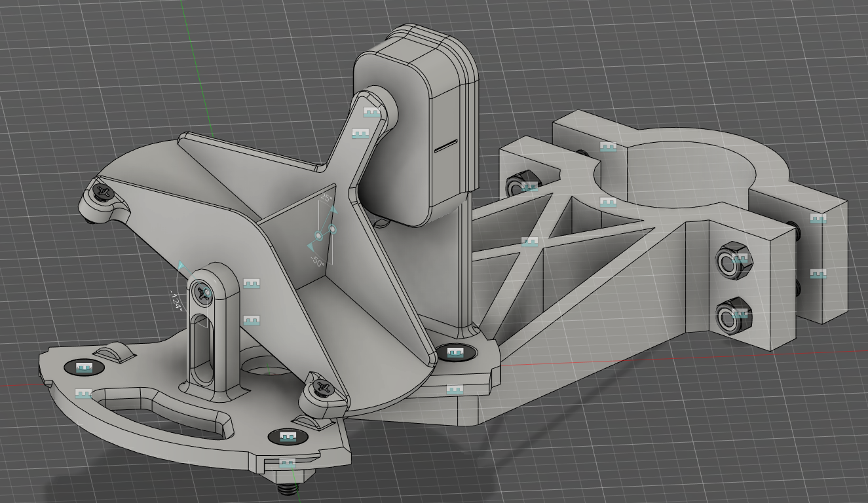Select the upper joint icon beside the slotted post
The height and width of the screenshot is (503, 868).
(252, 284)
